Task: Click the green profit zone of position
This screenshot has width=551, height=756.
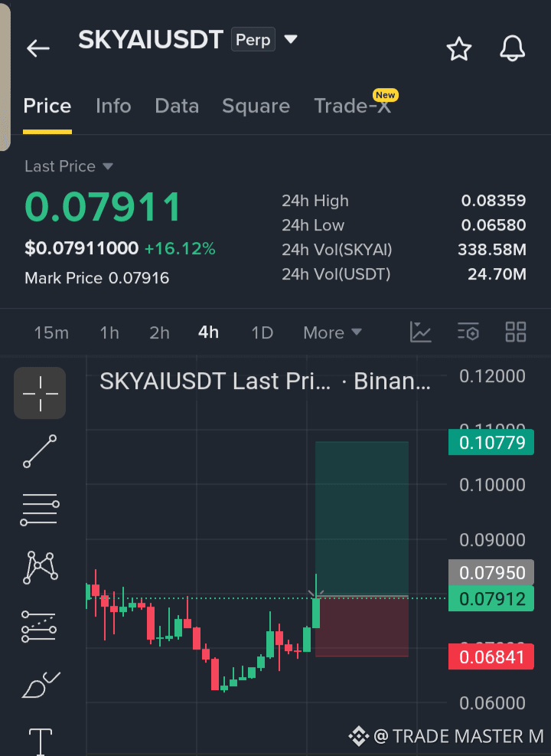Action: click(362, 519)
